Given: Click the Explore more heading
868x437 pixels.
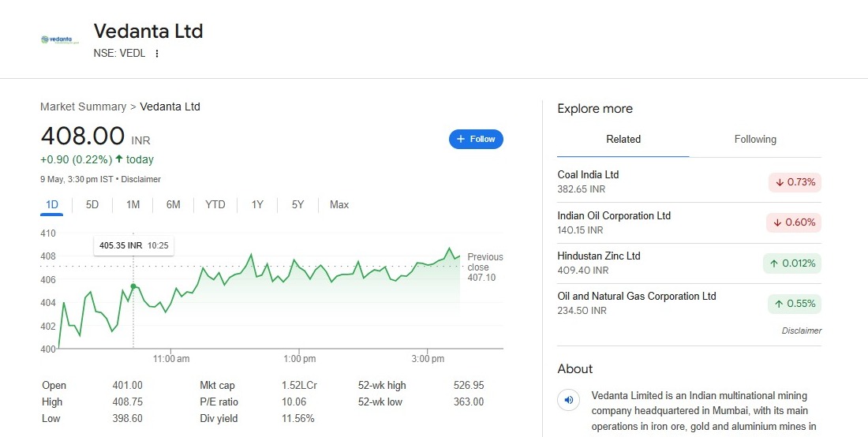Looking at the screenshot, I should pyautogui.click(x=595, y=109).
